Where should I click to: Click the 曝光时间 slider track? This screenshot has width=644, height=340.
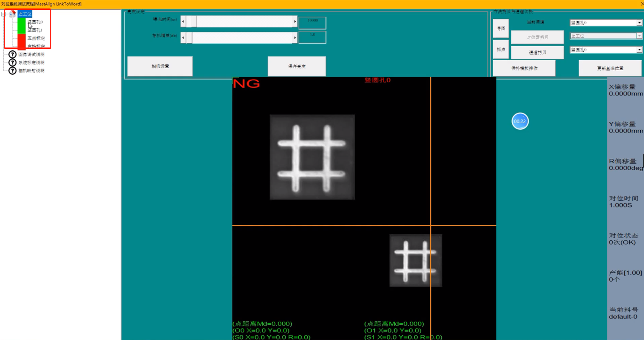click(x=245, y=22)
